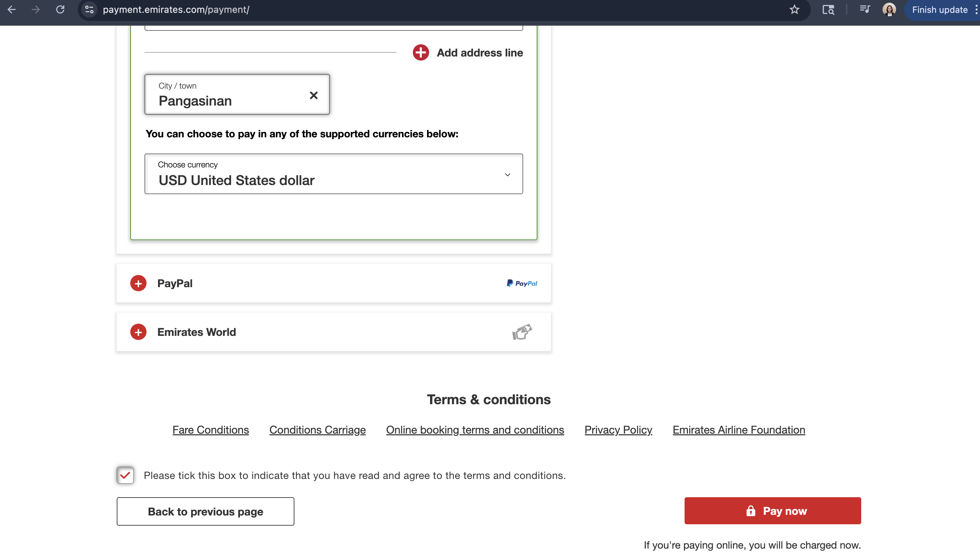980x552 pixels.
Task: Untick the terms and conditions checkbox
Action: coord(125,475)
